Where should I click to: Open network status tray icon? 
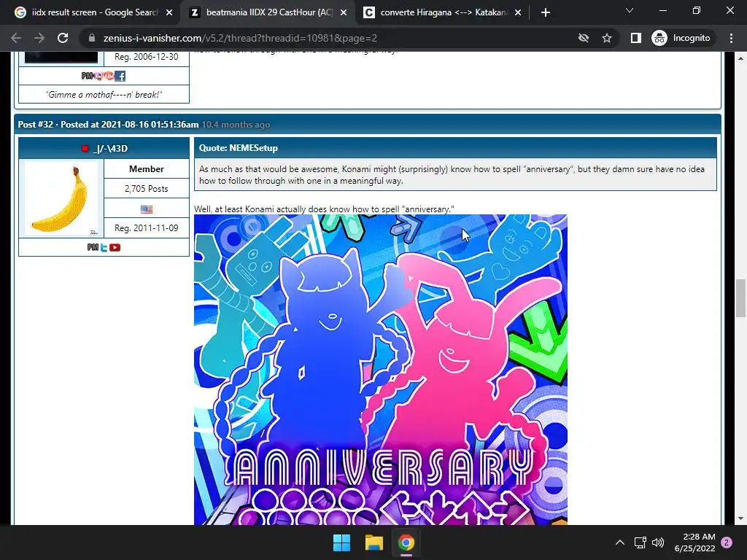point(640,542)
